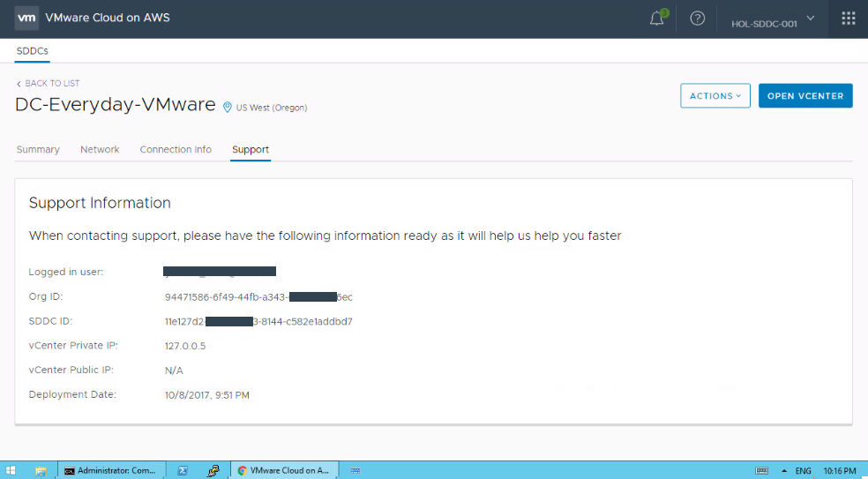Viewport: 868px width, 479px height.
Task: Switch to the Connection Info tab
Action: point(176,149)
